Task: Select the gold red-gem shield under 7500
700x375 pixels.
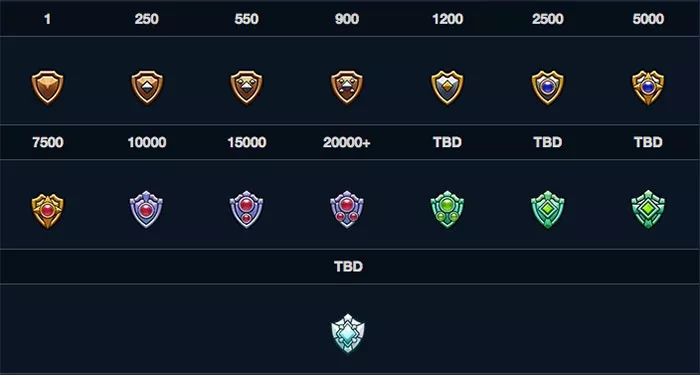Action: click(47, 211)
